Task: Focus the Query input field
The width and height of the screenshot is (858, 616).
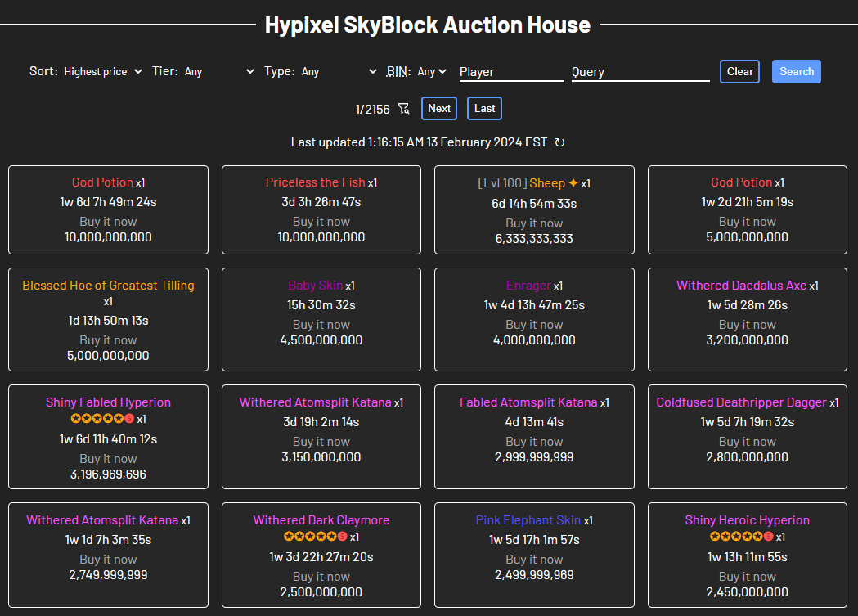Action: click(640, 72)
